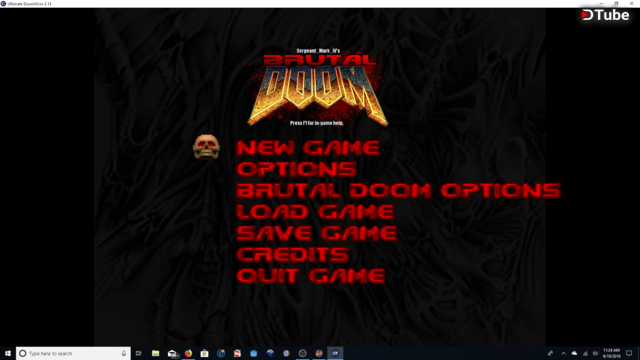Image resolution: width=640 pixels, height=360 pixels.
Task: Show hidden system tray icons
Action: (x=563, y=353)
